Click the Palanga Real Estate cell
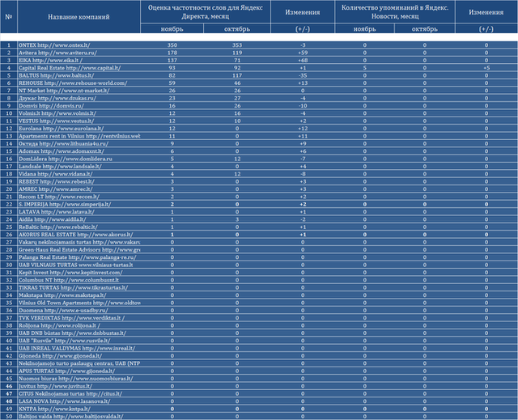This screenshot has height=420, width=518. click(79, 257)
